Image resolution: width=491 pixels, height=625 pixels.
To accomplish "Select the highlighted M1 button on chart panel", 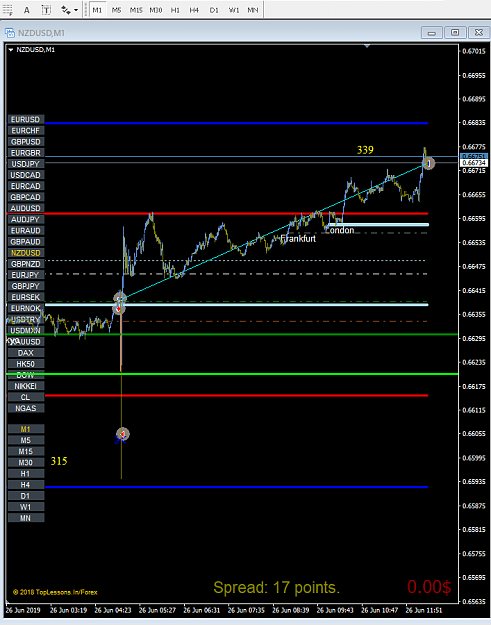I will pos(26,429).
